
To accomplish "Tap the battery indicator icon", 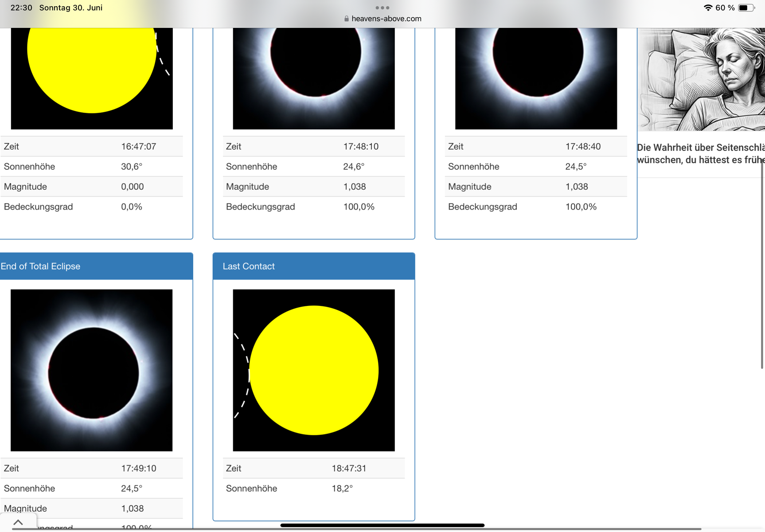I will (746, 8).
